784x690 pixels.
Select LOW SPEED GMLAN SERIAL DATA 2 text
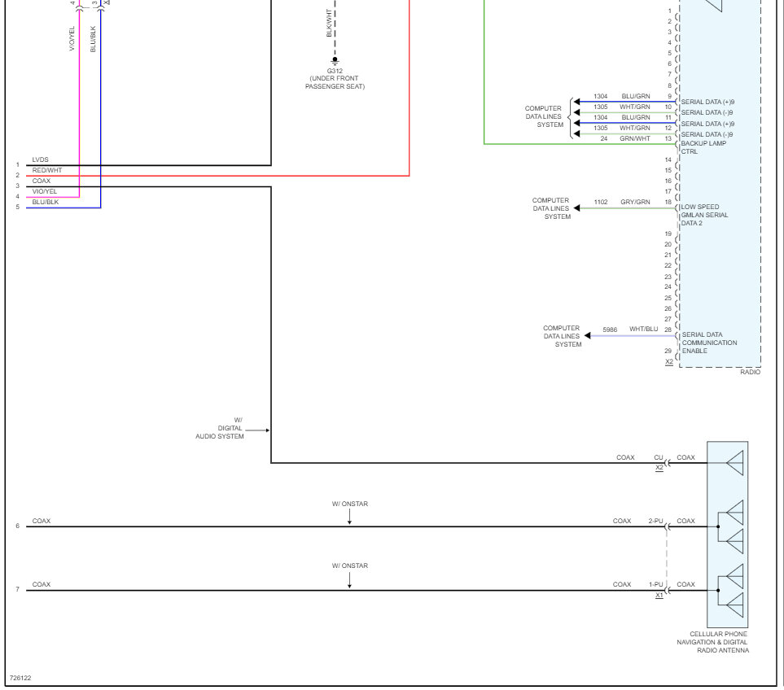[704, 215]
